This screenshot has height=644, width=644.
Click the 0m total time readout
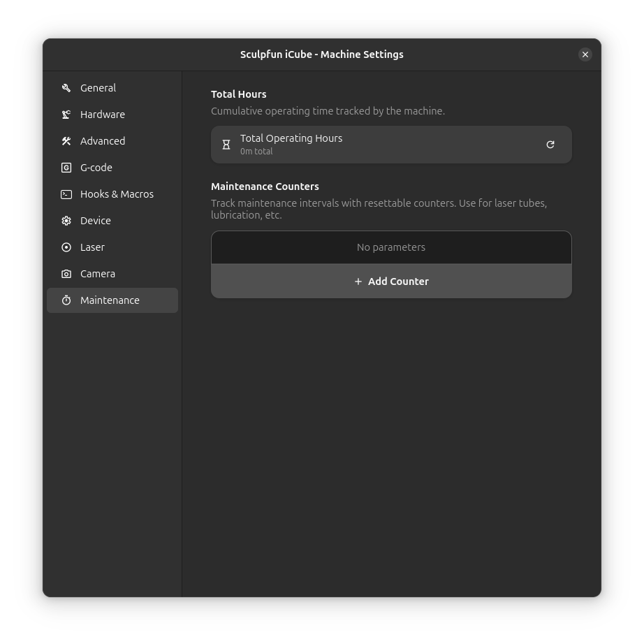point(256,151)
